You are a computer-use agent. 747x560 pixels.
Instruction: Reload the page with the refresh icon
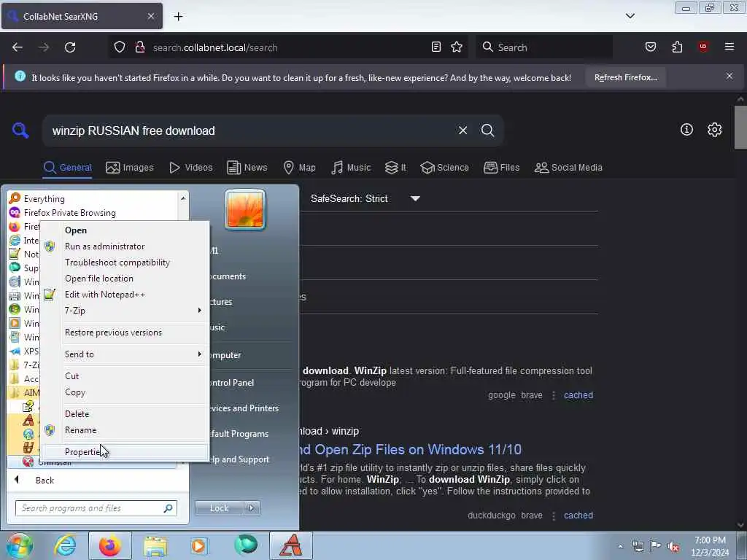[70, 47]
